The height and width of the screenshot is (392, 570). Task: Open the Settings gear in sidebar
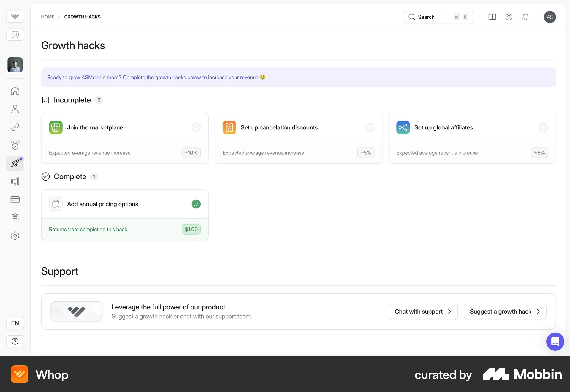coord(15,235)
